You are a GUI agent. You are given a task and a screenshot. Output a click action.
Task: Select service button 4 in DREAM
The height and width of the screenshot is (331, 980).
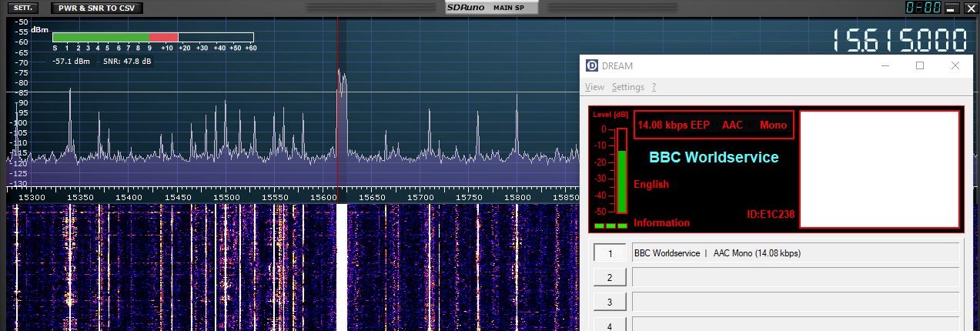tap(610, 326)
